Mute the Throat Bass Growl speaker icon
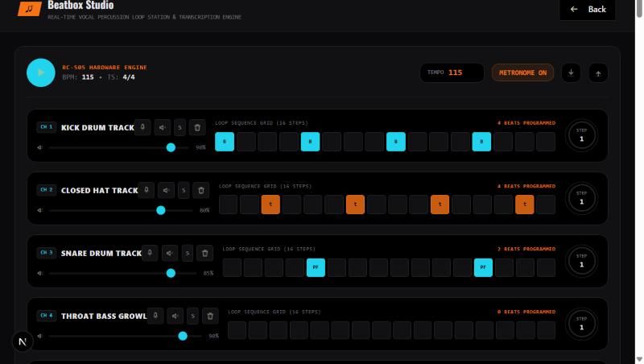This screenshot has width=644, height=364. [175, 316]
